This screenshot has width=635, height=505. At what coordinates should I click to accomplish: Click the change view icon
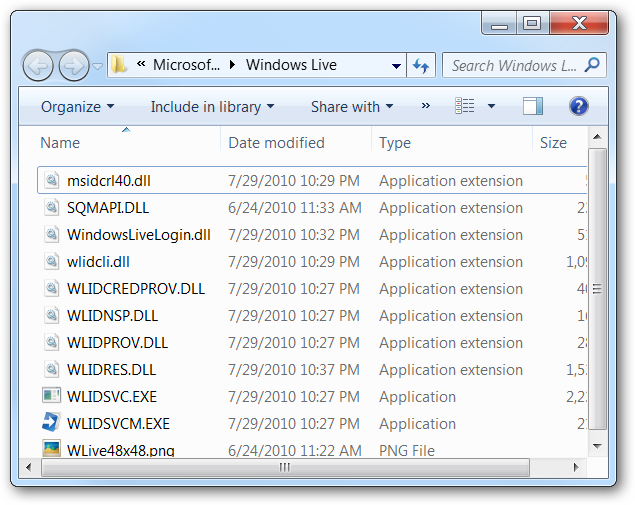465,106
